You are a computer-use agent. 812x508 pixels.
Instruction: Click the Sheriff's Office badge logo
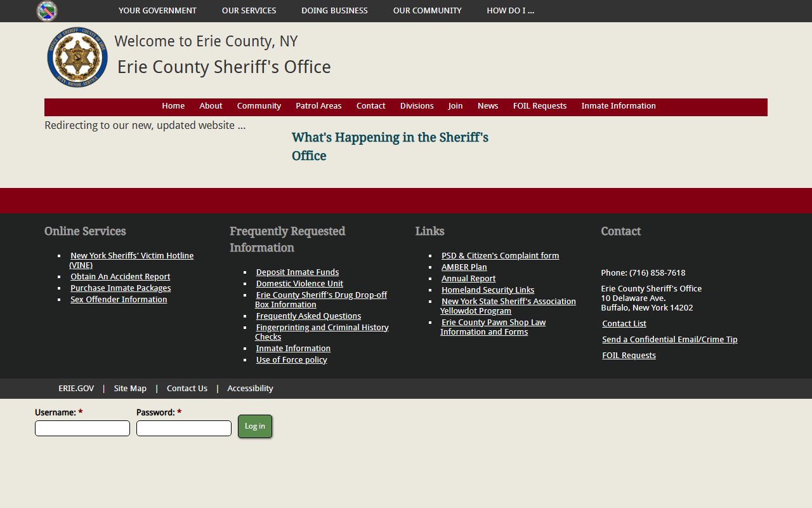pos(77,57)
